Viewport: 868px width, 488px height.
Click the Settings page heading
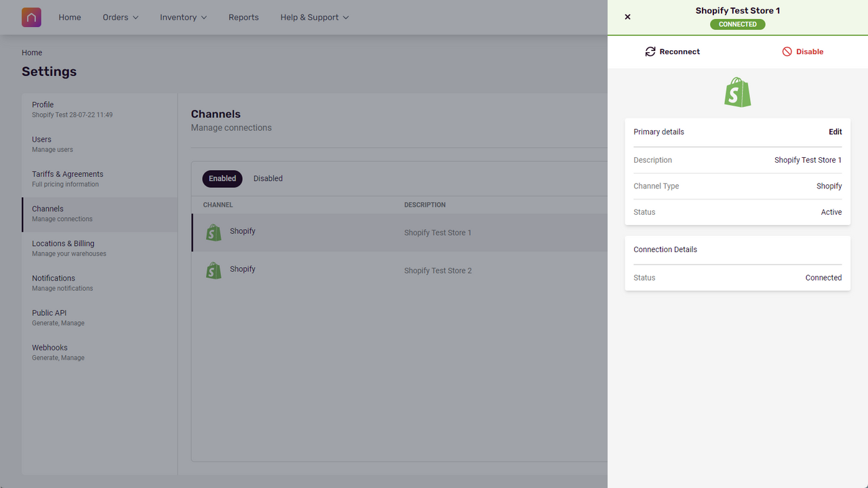[49, 72]
